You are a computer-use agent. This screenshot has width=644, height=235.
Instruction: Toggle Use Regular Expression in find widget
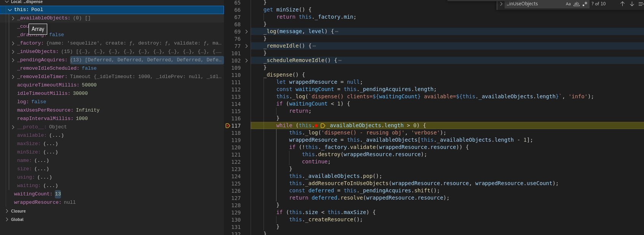[585, 4]
